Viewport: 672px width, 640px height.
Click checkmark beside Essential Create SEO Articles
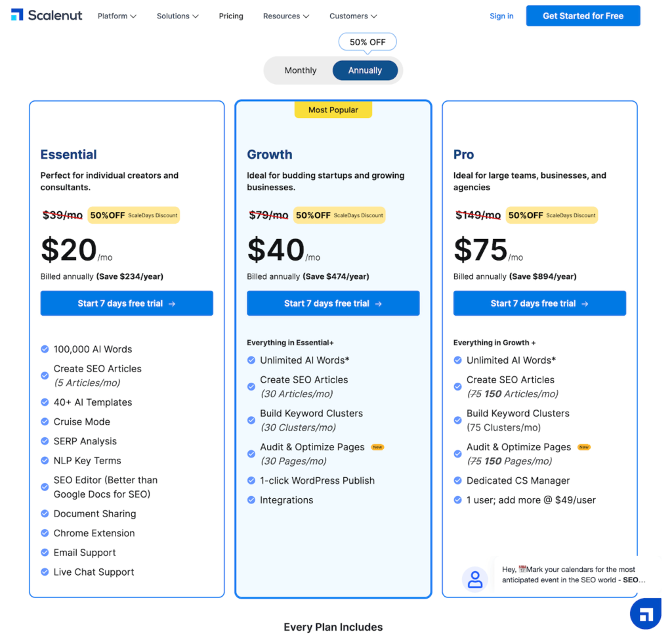(x=45, y=375)
